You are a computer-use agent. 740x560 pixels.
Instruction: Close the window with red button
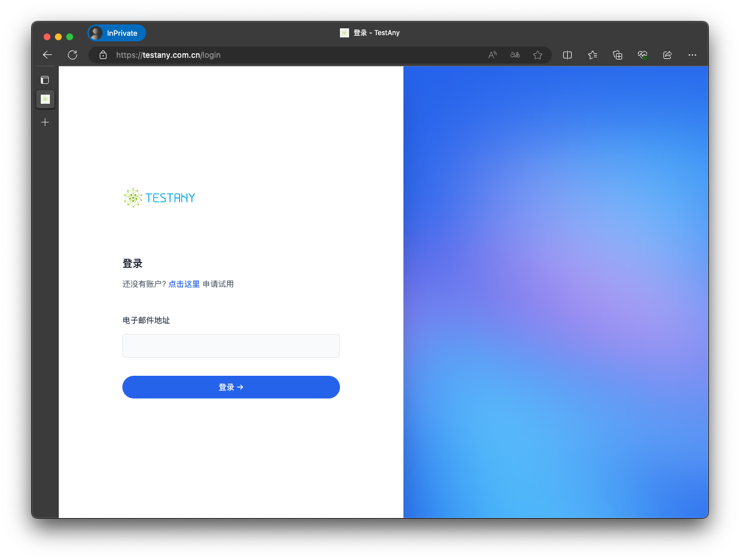pyautogui.click(x=47, y=37)
